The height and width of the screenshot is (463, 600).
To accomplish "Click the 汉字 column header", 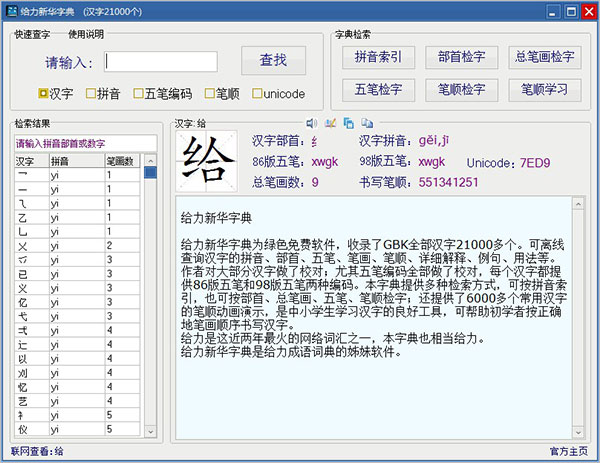I will pyautogui.click(x=32, y=161).
